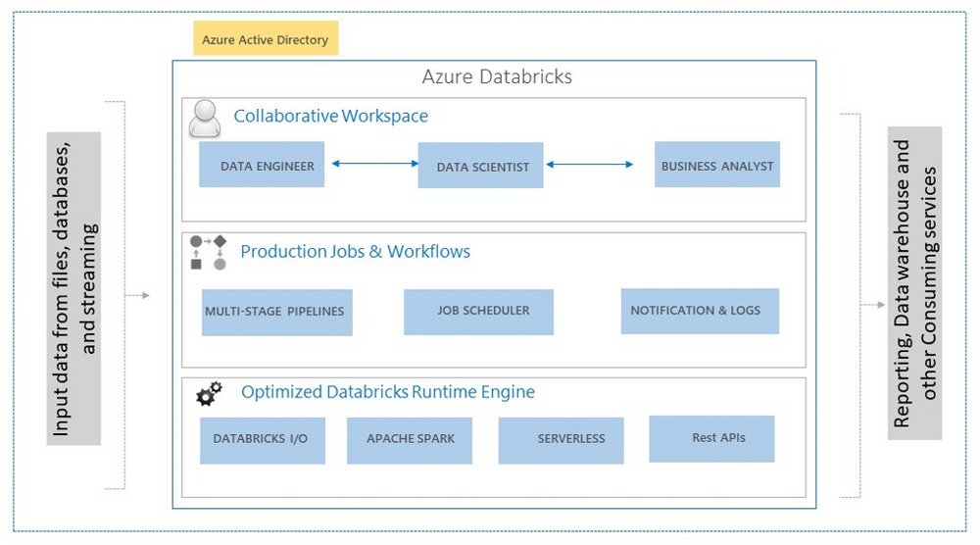Screen dimensions: 980x545
Task: Click the workflow shapes icon beside Production Jobs
Action: click(208, 253)
